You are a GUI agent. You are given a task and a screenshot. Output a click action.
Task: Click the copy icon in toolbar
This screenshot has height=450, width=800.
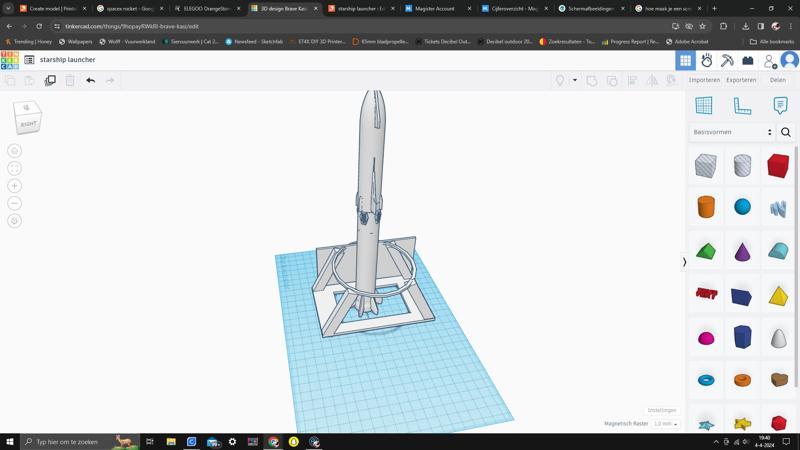click(10, 81)
